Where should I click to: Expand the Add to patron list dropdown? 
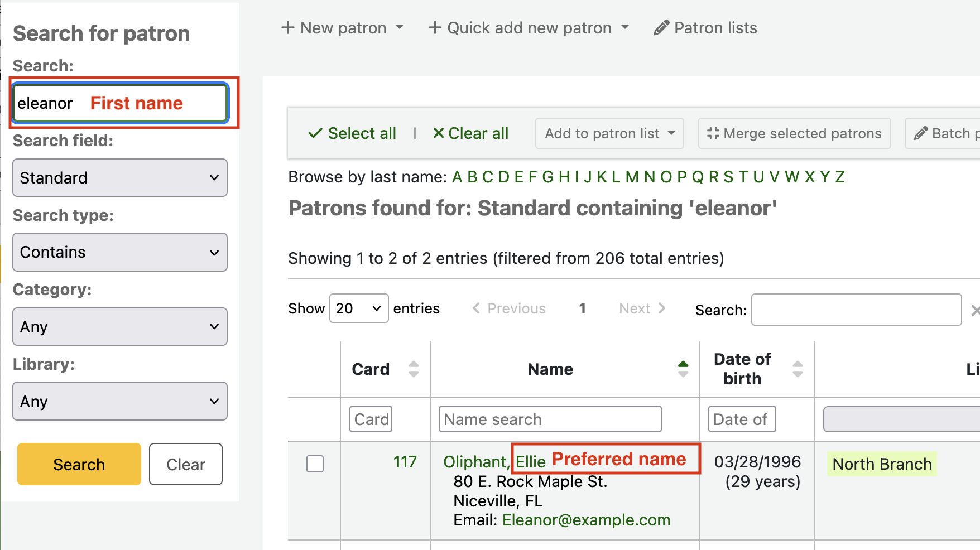pos(609,133)
